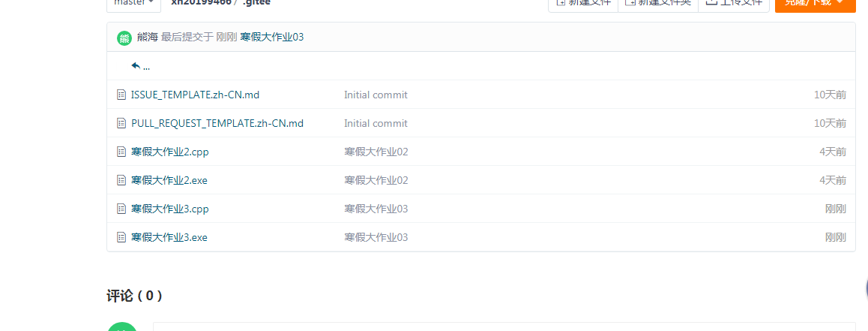Open Initial commit message for ISSUE_TEMPLATE.zh-CN.md

(x=376, y=95)
